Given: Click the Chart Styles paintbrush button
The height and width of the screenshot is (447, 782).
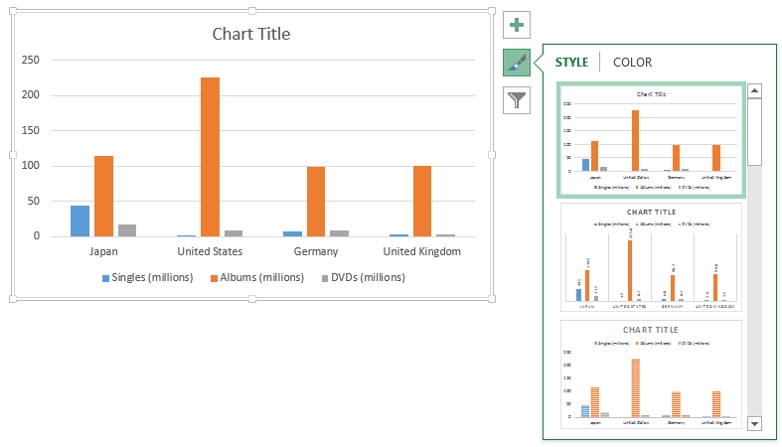Looking at the screenshot, I should point(516,62).
